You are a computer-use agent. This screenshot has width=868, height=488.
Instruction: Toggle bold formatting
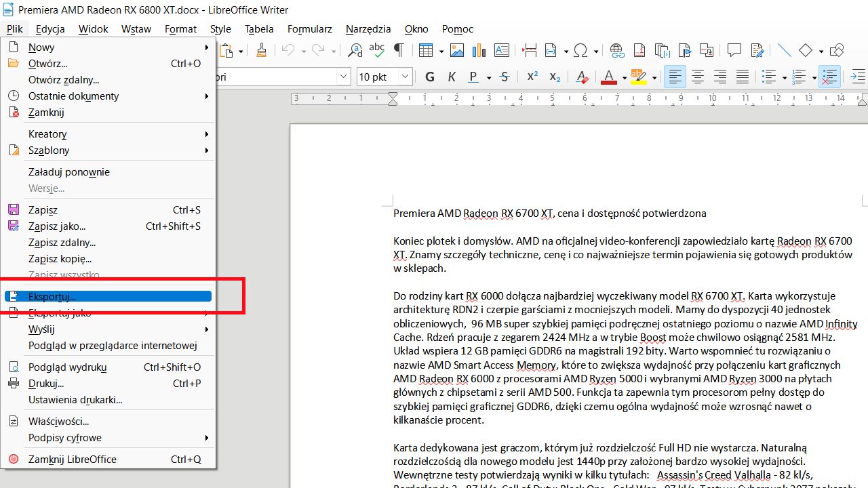click(x=429, y=77)
